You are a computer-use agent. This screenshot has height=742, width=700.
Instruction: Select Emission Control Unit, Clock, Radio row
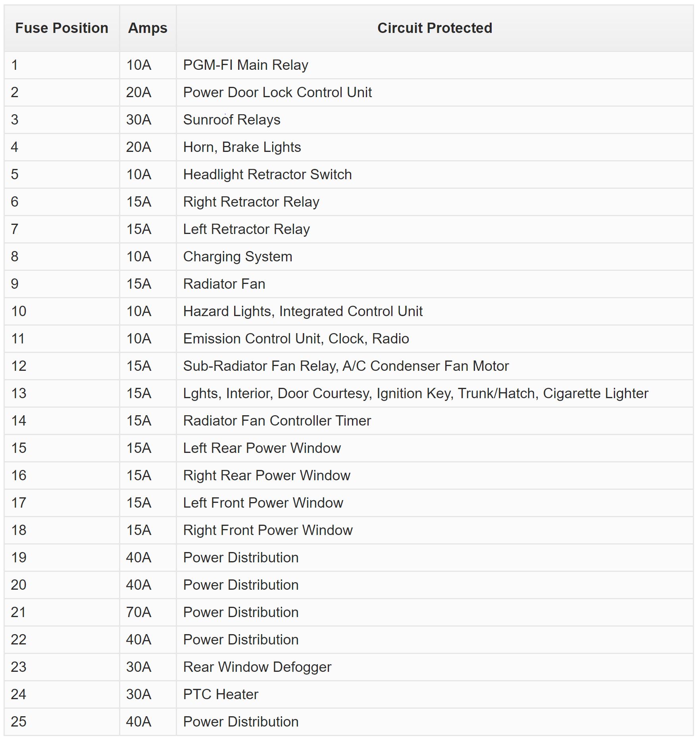click(x=349, y=339)
